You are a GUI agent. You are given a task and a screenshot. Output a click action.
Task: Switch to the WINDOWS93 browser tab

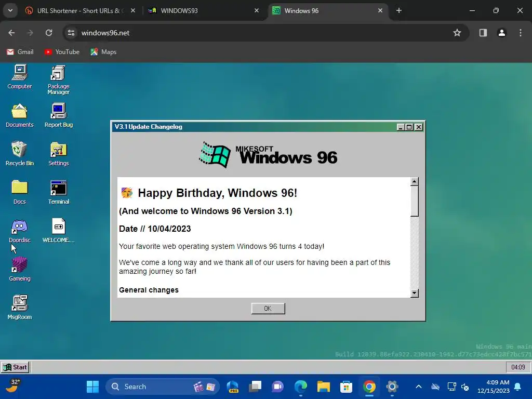pyautogui.click(x=204, y=10)
